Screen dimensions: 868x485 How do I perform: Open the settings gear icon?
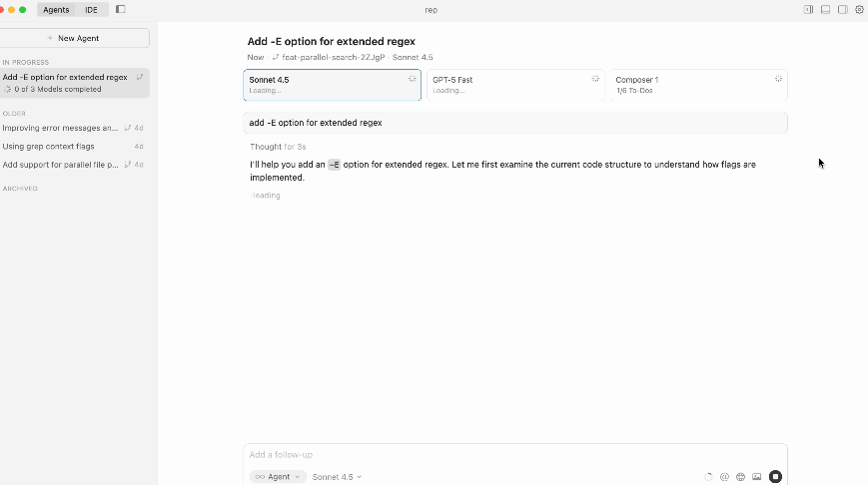[859, 9]
